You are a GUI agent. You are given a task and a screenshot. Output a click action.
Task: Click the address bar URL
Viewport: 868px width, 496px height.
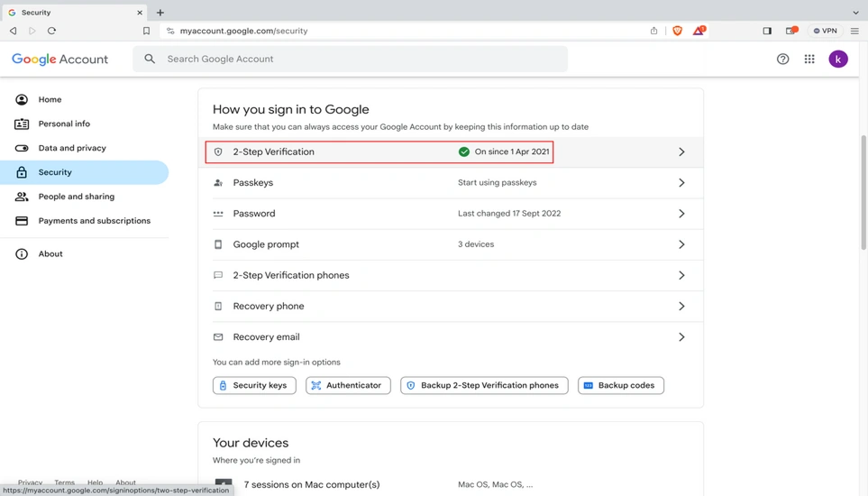tap(243, 31)
